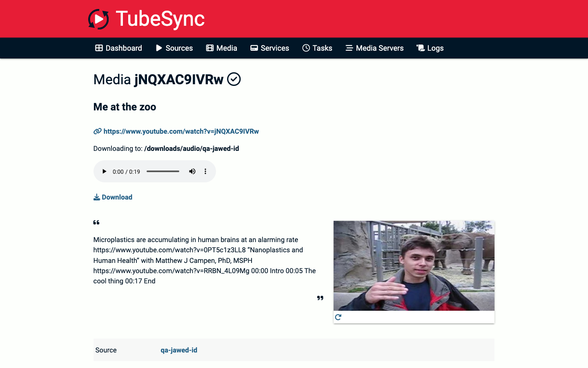Click the 0:00 / 0:19 time display
588x368 pixels.
click(x=126, y=172)
